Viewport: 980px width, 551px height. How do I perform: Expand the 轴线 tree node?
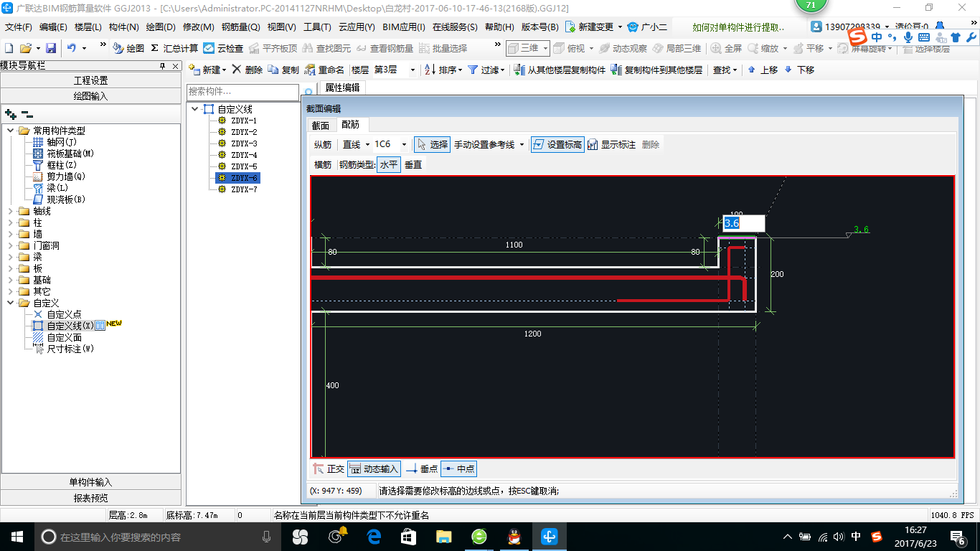click(x=11, y=211)
